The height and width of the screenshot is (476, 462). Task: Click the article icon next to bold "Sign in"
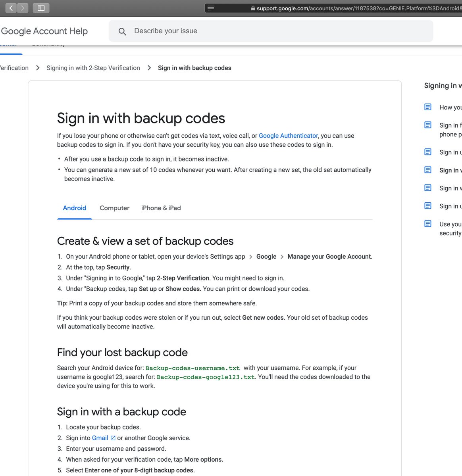pyautogui.click(x=428, y=170)
